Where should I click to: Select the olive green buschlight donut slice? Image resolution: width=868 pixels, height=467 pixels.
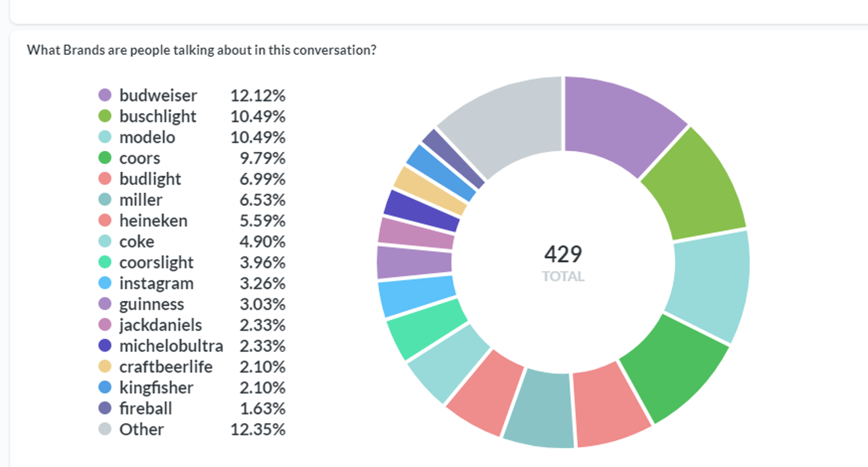(692, 183)
